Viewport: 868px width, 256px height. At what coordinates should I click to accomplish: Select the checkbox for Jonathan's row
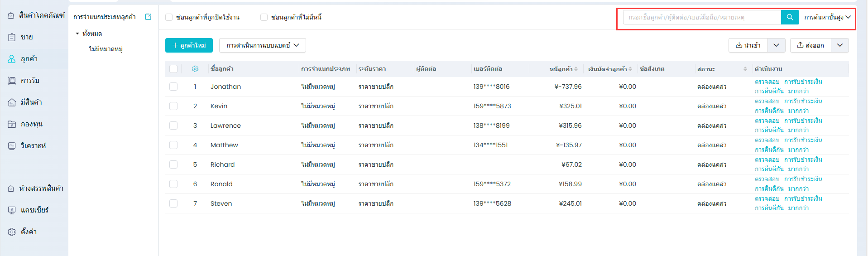tap(173, 87)
